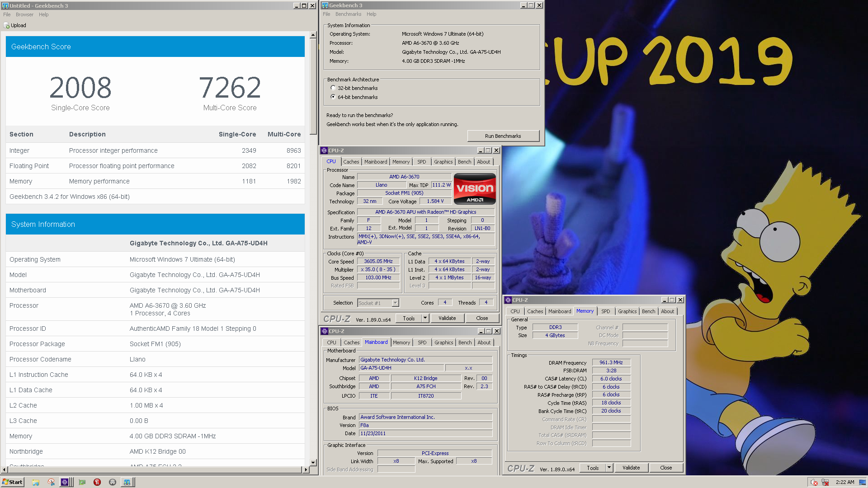Click the Upload icon in Geekbench results window
This screenshot has width=868, height=488.
pos(6,26)
